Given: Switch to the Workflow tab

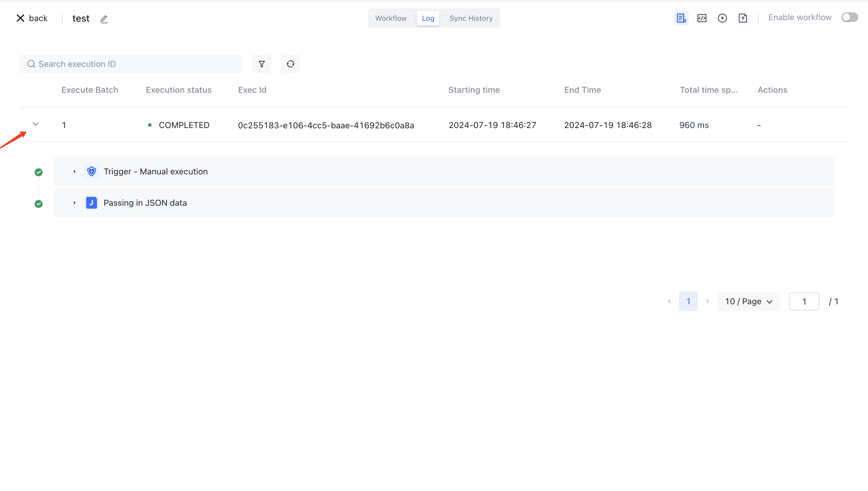Looking at the screenshot, I should click(x=391, y=18).
